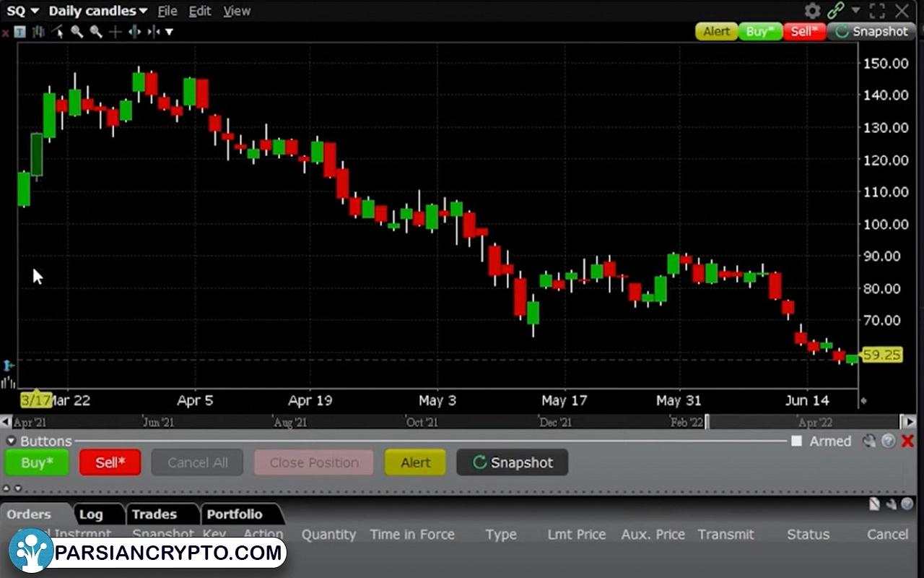Click the timeline scroll right arrow

[908, 422]
